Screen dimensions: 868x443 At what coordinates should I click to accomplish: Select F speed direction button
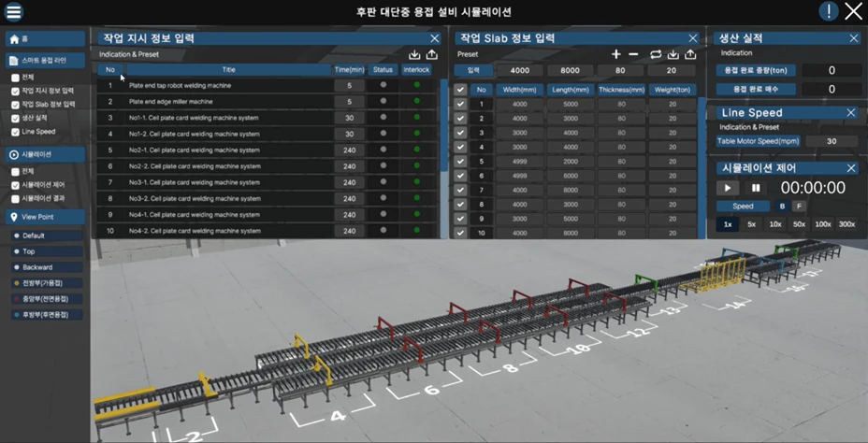[x=798, y=207]
